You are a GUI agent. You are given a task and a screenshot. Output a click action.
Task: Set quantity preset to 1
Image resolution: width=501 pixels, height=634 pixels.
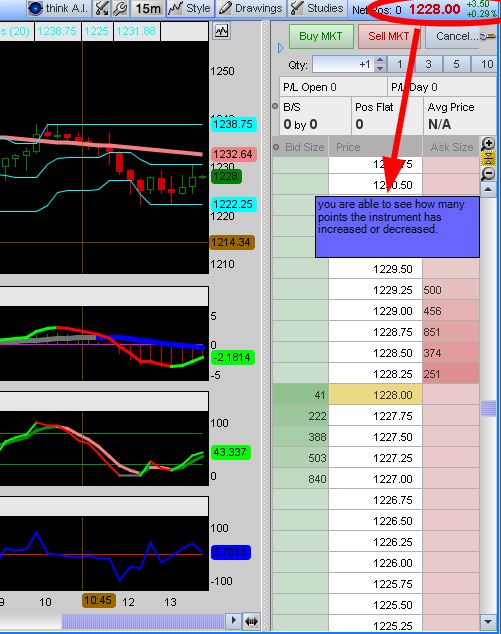(400, 64)
